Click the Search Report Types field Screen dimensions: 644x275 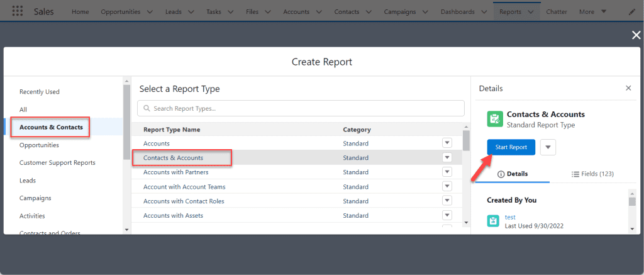[x=301, y=108]
